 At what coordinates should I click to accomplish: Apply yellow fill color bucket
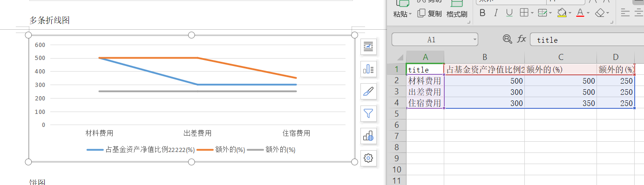(562, 13)
